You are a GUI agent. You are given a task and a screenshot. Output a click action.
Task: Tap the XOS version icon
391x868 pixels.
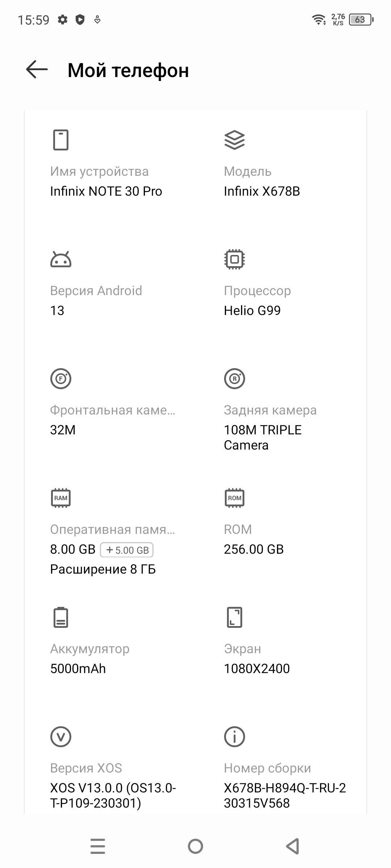(61, 737)
